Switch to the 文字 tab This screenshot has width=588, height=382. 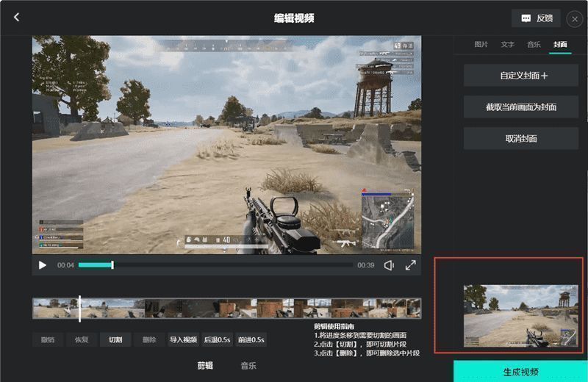tap(508, 45)
